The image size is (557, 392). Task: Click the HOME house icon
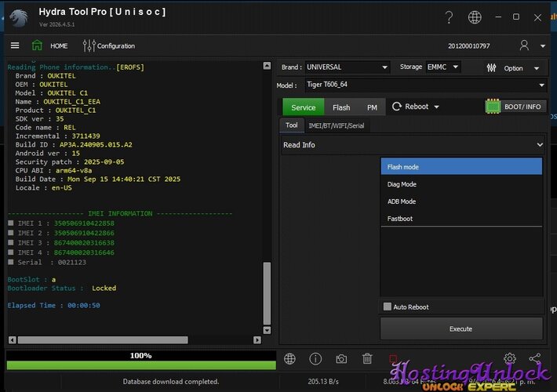pyautogui.click(x=38, y=45)
